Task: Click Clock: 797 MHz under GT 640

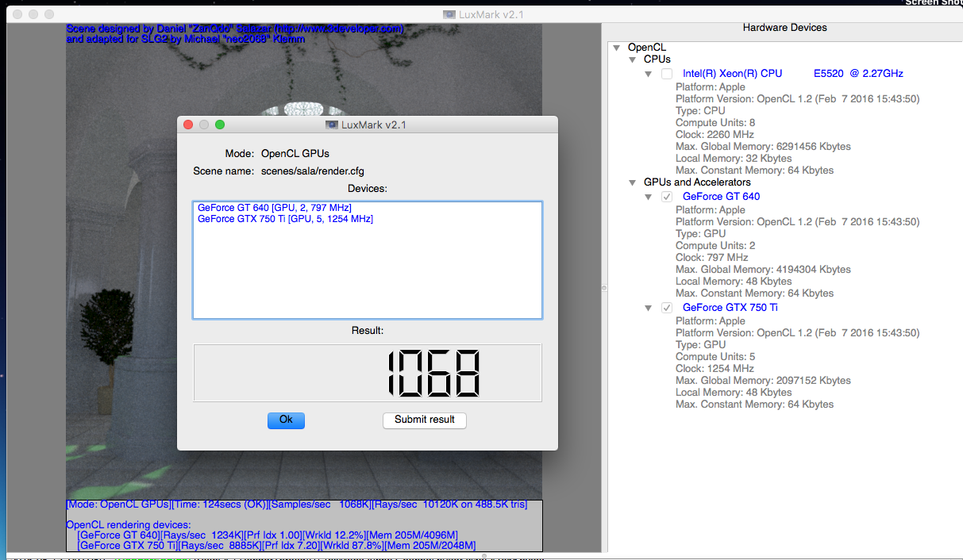Action: click(x=712, y=258)
